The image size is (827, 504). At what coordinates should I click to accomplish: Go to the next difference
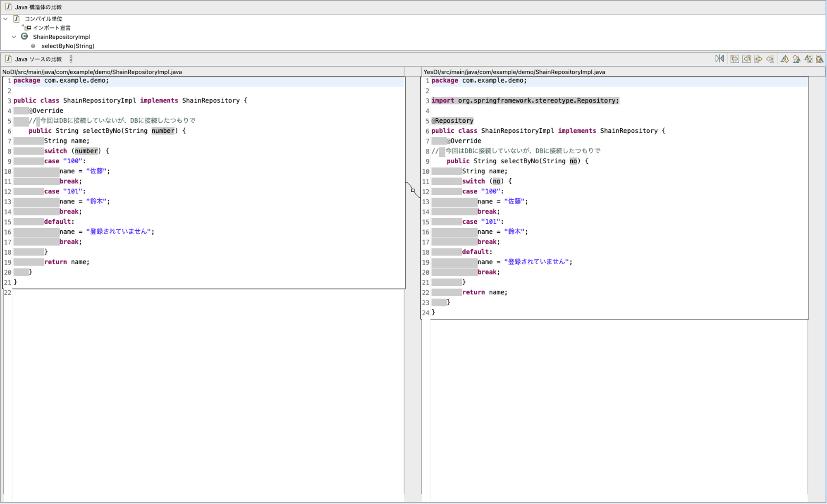(x=785, y=59)
